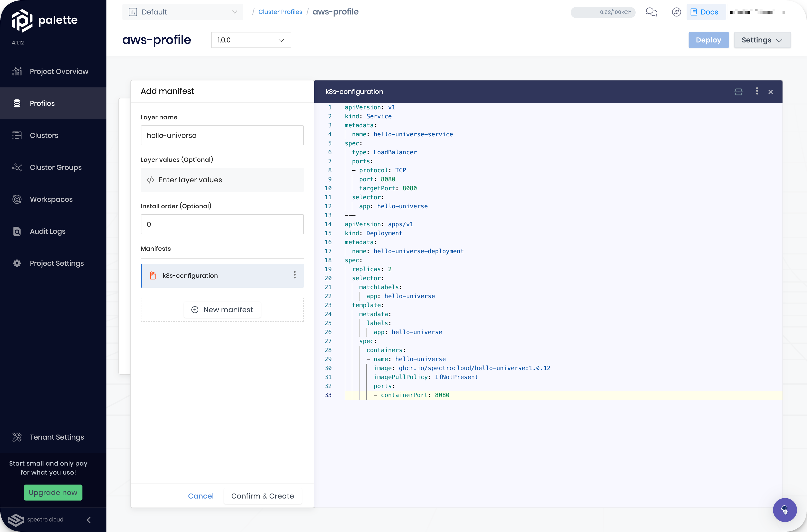Click the Spectro Cloud logo
Screen dimensions: 807x532
click(x=36, y=520)
